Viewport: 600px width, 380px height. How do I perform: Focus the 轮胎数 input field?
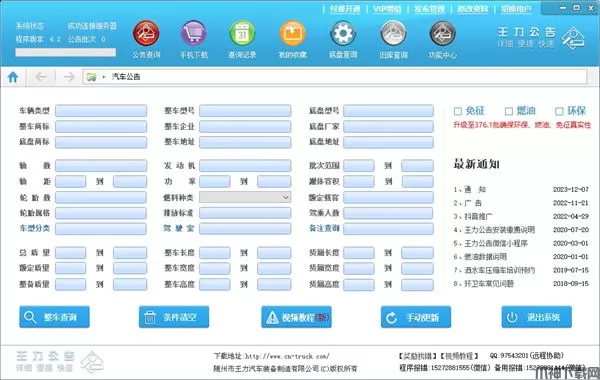(x=101, y=197)
